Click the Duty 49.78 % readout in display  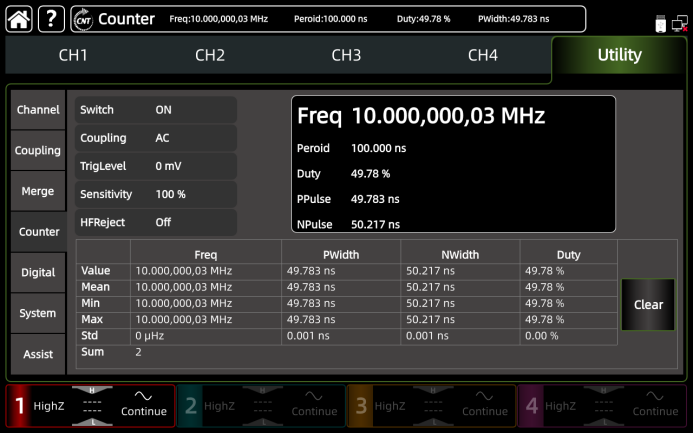point(343,174)
